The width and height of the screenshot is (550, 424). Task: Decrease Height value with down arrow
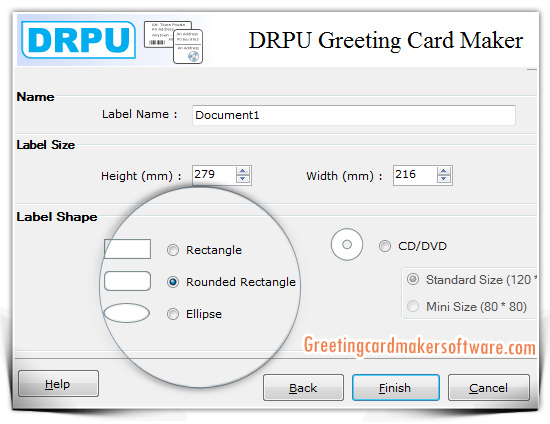pyautogui.click(x=243, y=179)
